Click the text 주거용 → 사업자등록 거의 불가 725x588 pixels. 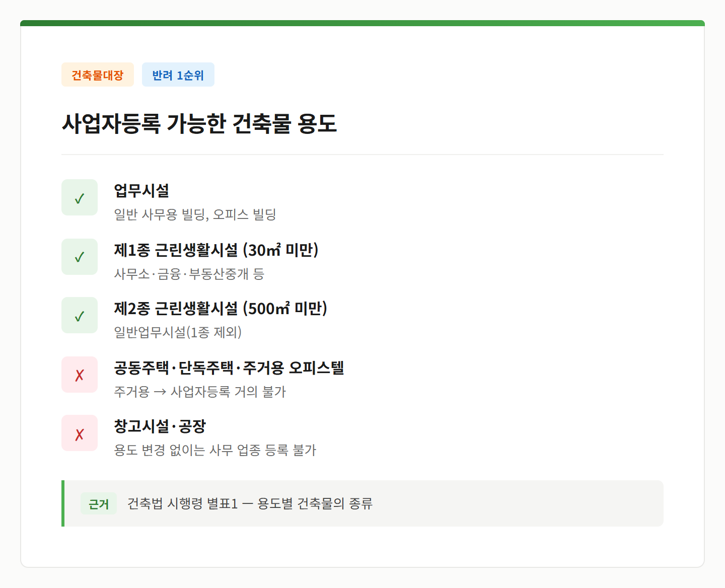(x=200, y=392)
